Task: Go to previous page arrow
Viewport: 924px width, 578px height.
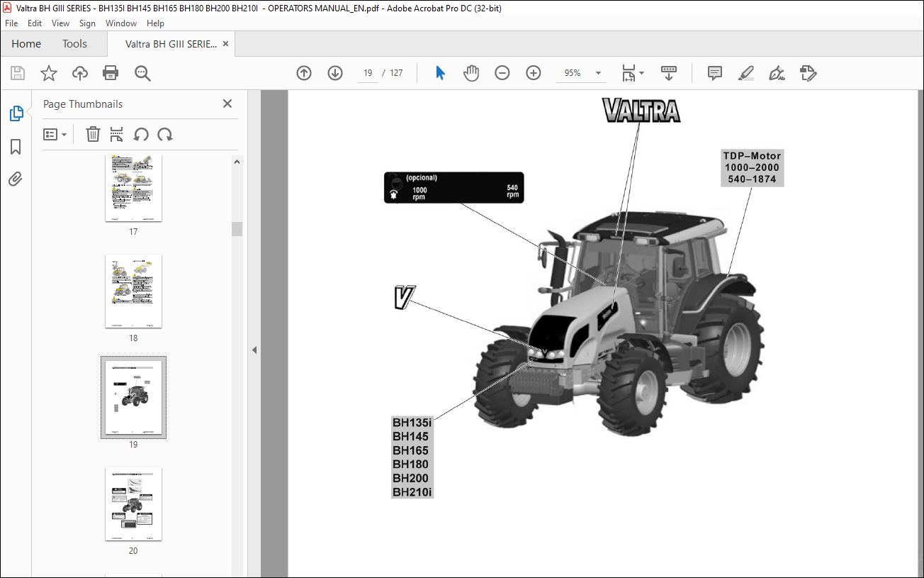Action: point(304,73)
